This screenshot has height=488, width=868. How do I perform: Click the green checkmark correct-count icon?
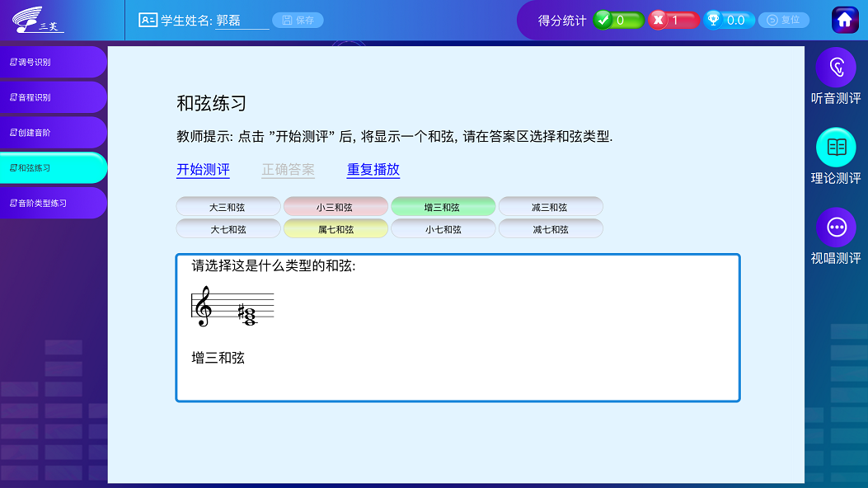(603, 21)
